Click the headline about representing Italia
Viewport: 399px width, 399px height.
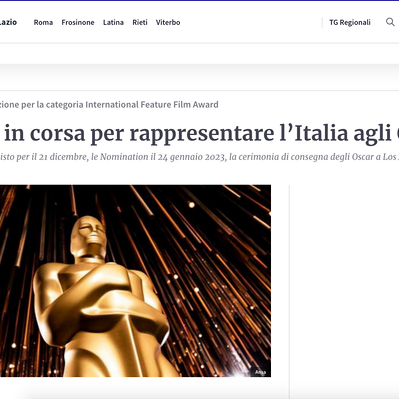tap(199, 134)
